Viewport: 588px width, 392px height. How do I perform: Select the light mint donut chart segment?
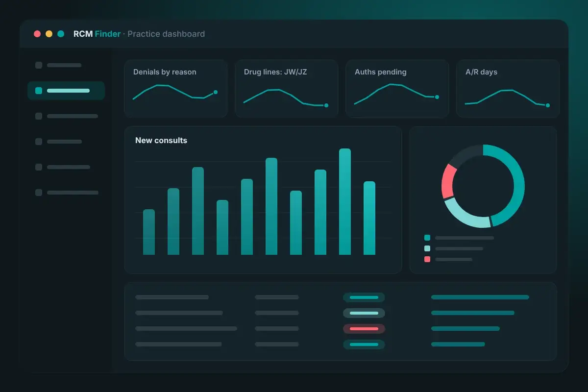coord(465,215)
